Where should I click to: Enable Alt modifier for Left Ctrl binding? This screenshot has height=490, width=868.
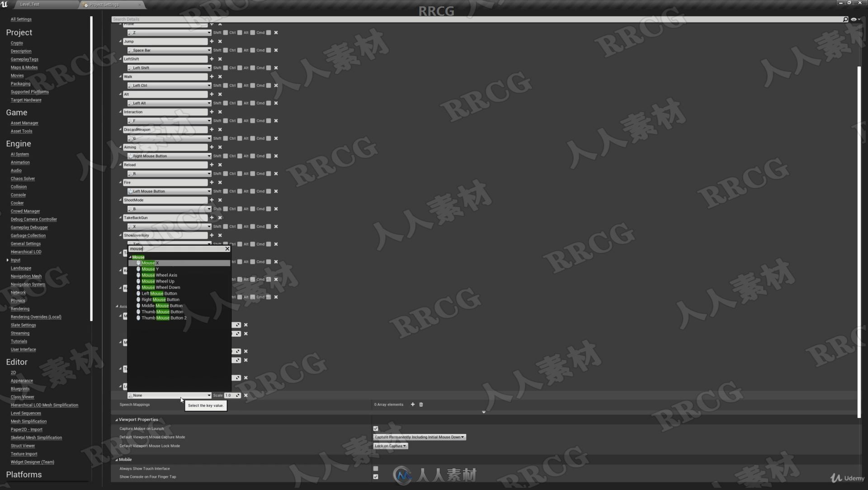tap(253, 85)
